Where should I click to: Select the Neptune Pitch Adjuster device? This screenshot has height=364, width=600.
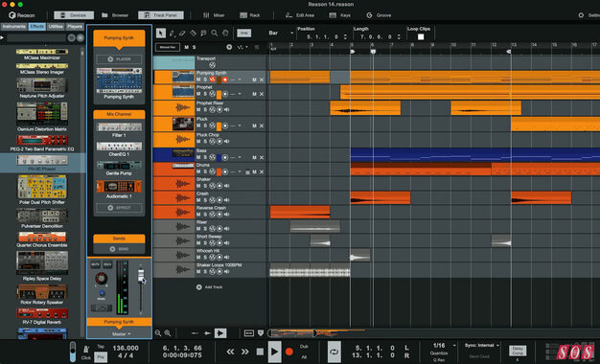coord(42,88)
